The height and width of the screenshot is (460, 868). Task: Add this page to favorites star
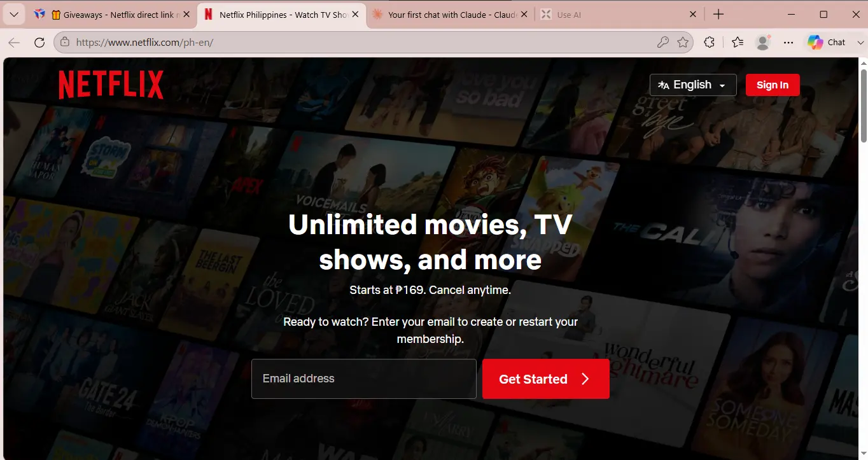coord(683,43)
